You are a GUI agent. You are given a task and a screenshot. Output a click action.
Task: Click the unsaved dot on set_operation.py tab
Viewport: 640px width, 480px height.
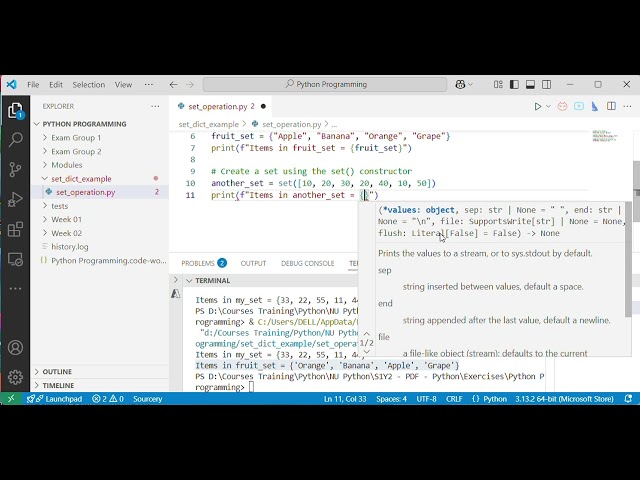tap(263, 107)
